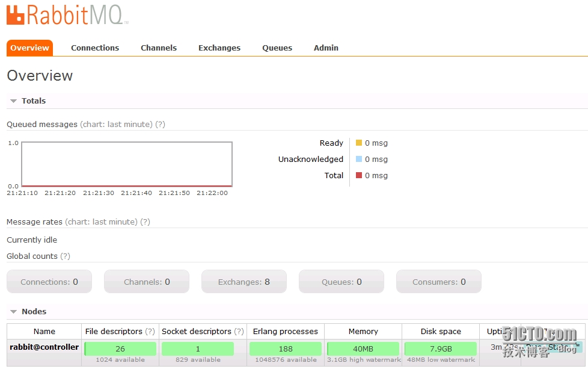Click the Erlang processes 188 bar
This screenshot has height=369, width=588.
[x=286, y=349]
